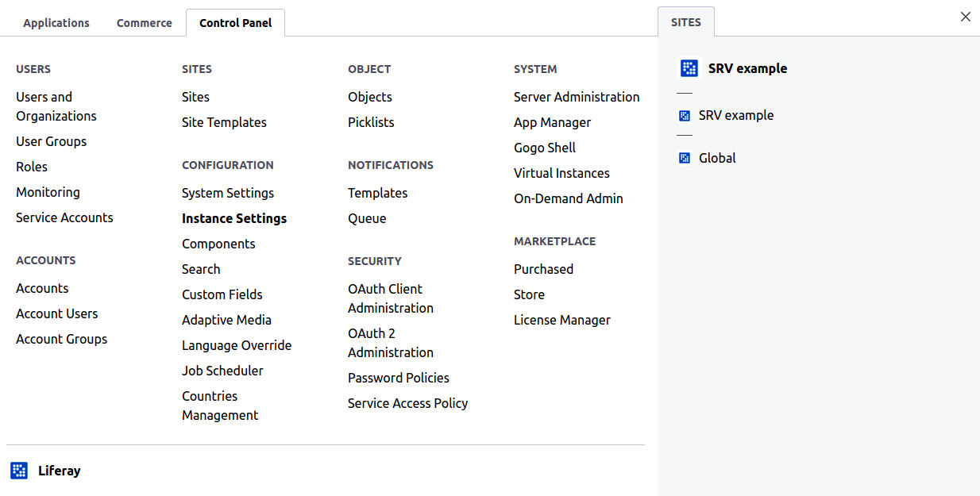Open Account Users

pyautogui.click(x=57, y=313)
